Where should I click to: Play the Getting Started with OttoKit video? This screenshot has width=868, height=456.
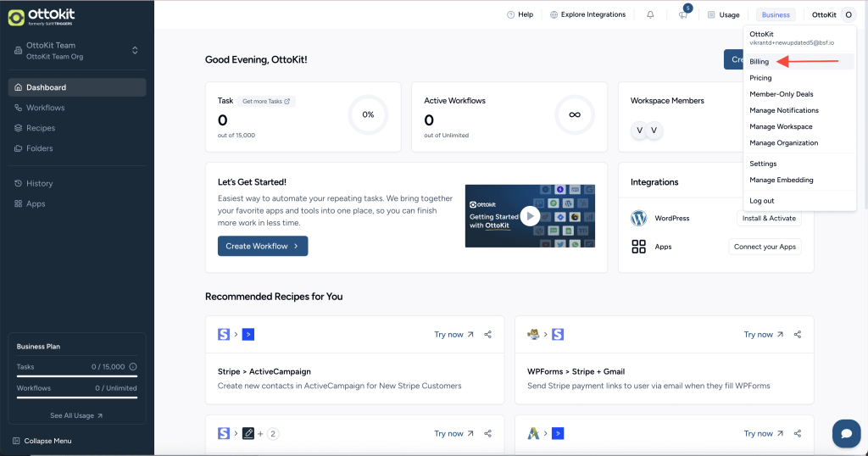coord(530,216)
